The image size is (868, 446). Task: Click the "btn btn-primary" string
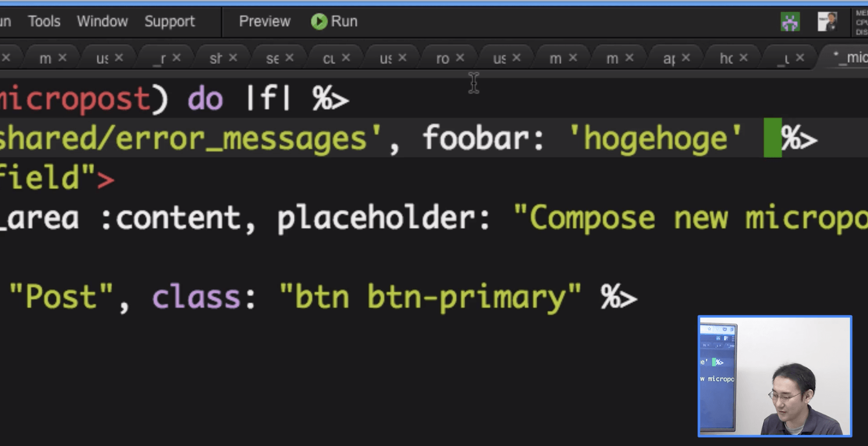click(429, 297)
